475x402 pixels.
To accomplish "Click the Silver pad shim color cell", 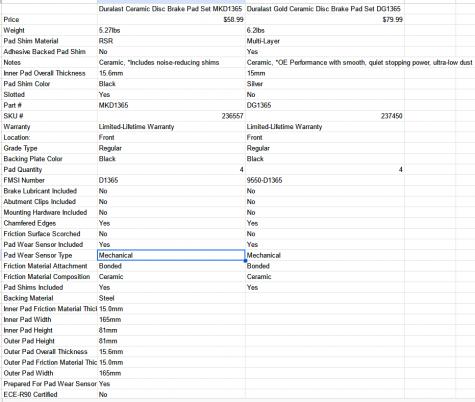I will (325, 84).
